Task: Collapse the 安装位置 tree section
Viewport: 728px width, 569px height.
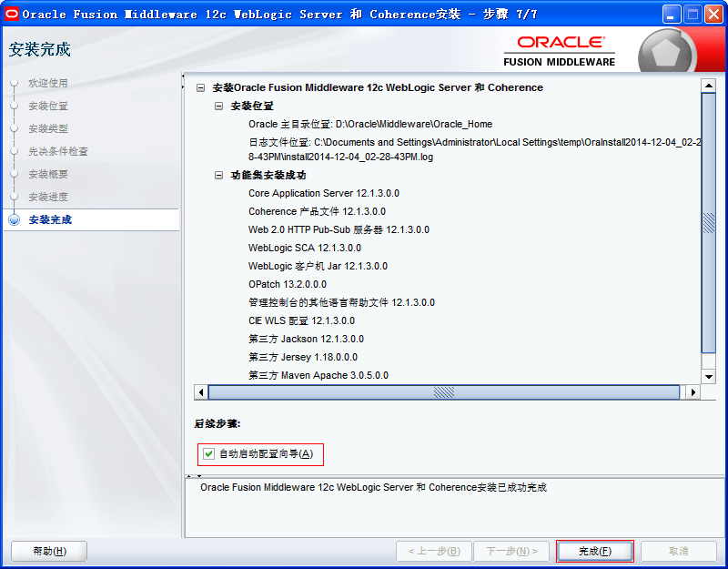Action: click(218, 107)
